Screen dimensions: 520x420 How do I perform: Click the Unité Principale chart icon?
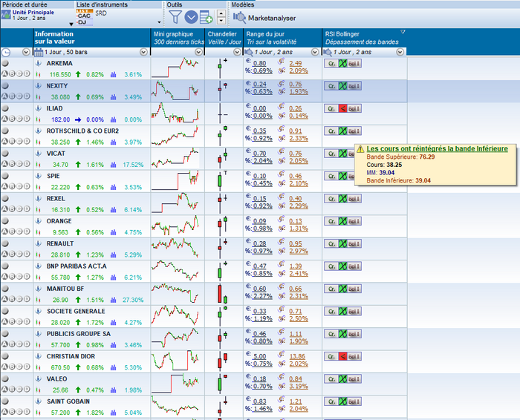(x=6, y=15)
